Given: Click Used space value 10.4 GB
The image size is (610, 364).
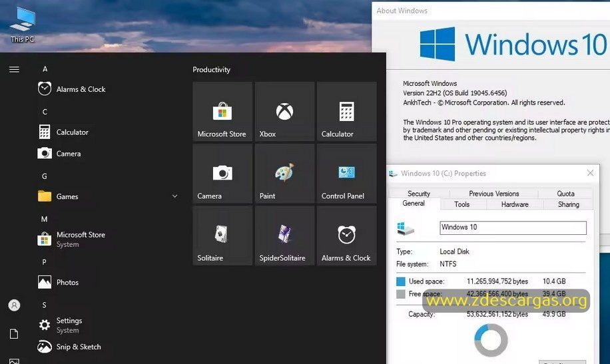Looking at the screenshot, I should 554,281.
